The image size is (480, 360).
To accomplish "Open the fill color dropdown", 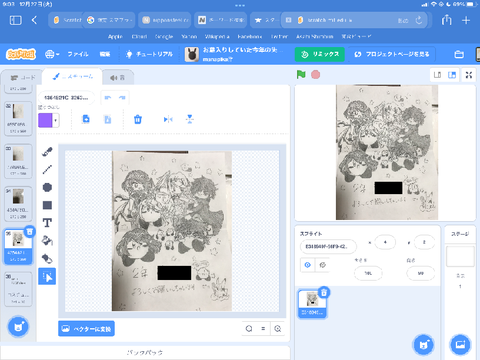I will (x=56, y=120).
